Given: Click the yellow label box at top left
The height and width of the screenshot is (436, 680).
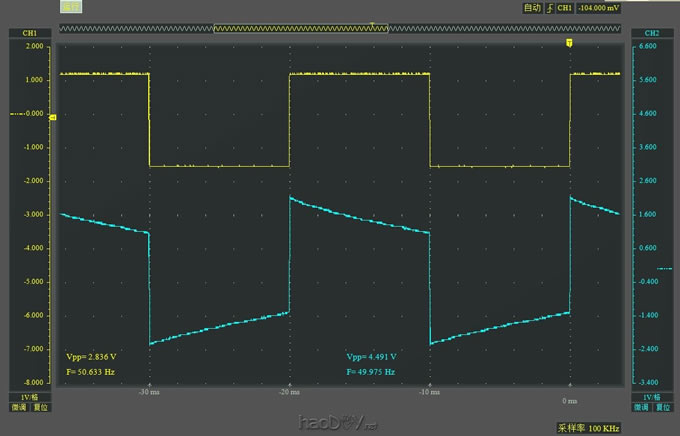Looking at the screenshot, I should click(x=71, y=7).
